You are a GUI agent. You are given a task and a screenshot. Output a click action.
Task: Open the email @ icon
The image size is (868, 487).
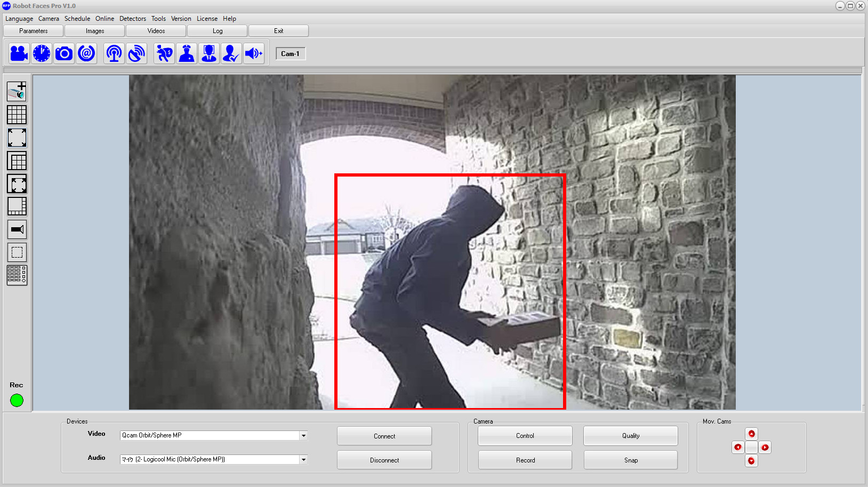[x=86, y=53]
